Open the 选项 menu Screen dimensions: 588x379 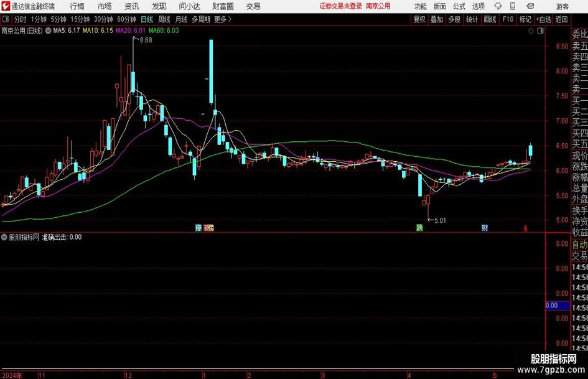pyautogui.click(x=478, y=6)
